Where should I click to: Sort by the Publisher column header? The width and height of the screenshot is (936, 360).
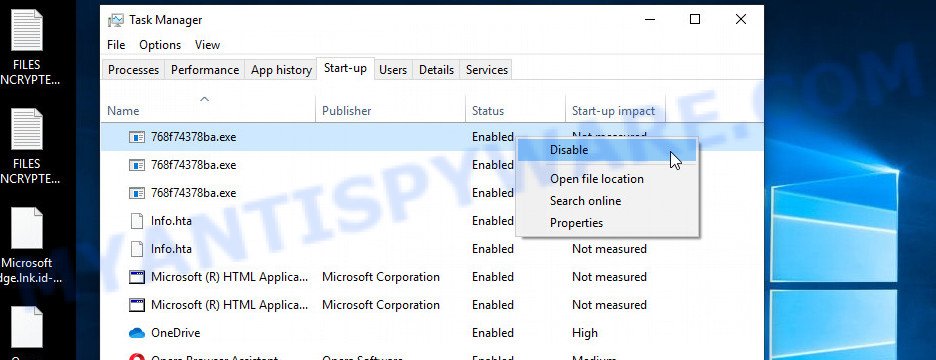coord(390,110)
